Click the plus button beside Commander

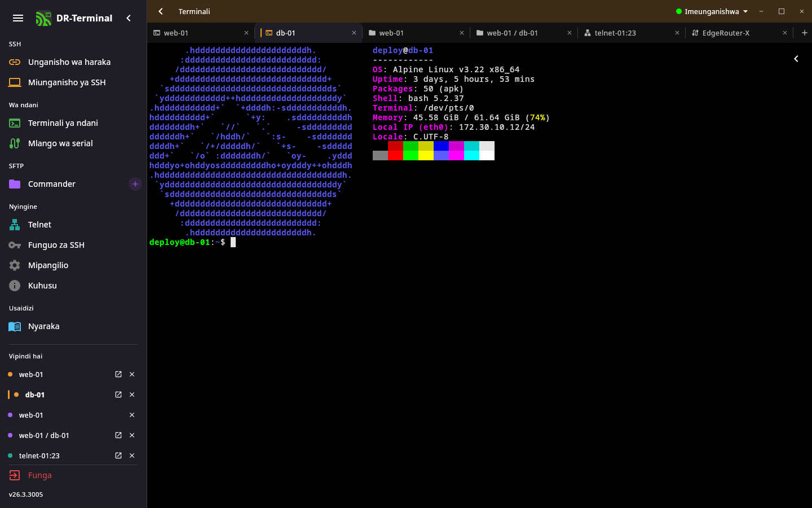pyautogui.click(x=135, y=184)
